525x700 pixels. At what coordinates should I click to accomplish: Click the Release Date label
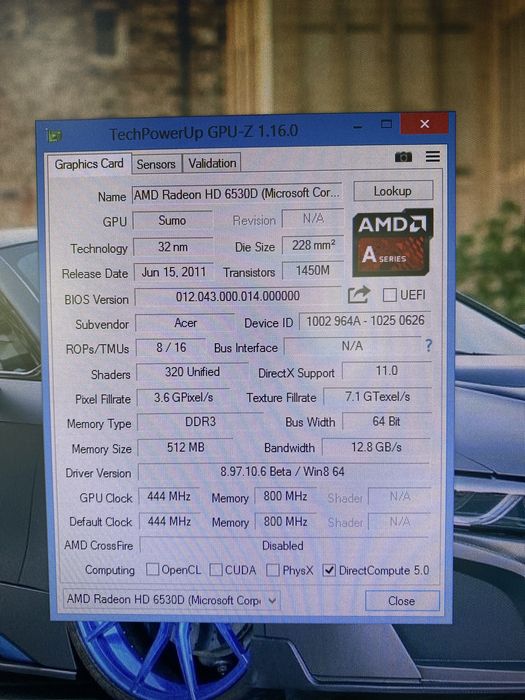pos(95,273)
